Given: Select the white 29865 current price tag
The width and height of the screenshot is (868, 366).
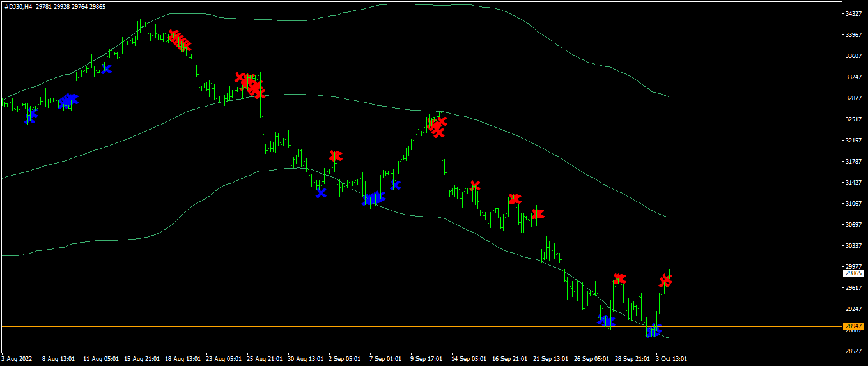Looking at the screenshot, I should click(854, 273).
